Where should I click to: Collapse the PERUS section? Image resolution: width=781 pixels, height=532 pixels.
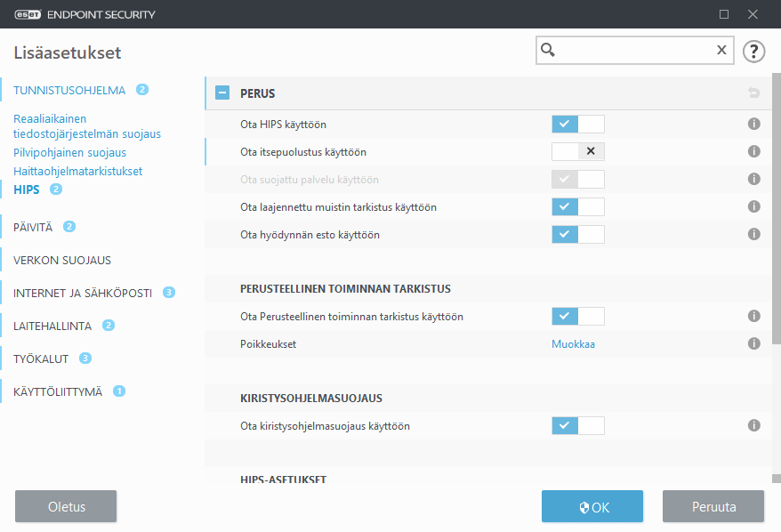[222, 93]
